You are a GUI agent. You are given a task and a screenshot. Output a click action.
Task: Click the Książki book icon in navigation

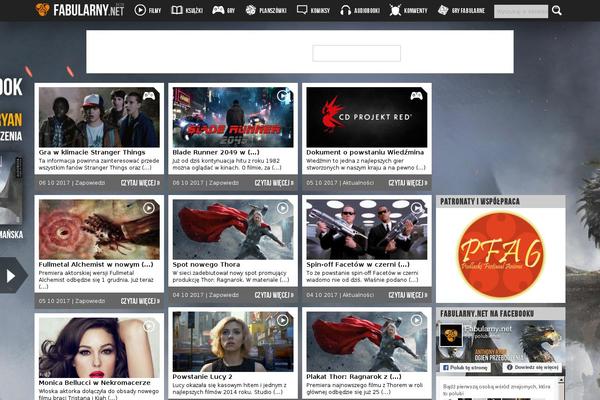click(x=177, y=10)
